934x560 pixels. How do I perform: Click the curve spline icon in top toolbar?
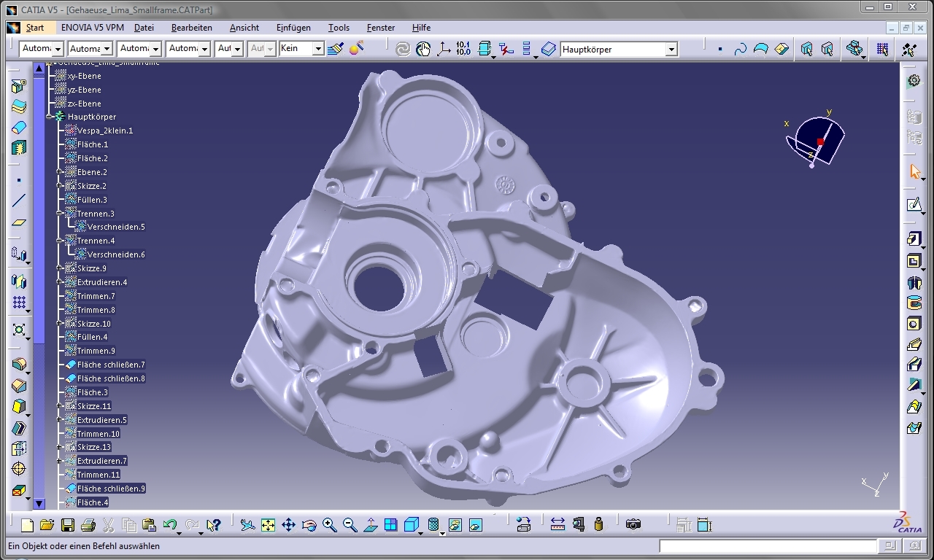(x=740, y=50)
